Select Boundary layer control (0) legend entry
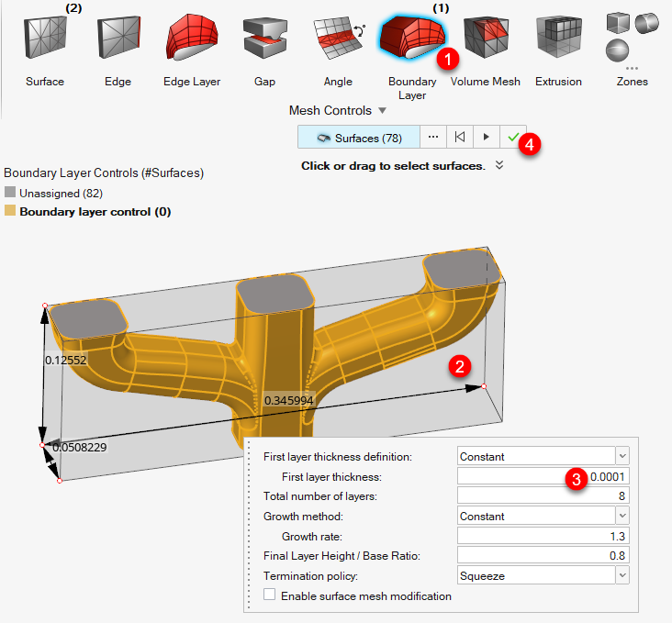 [95, 212]
